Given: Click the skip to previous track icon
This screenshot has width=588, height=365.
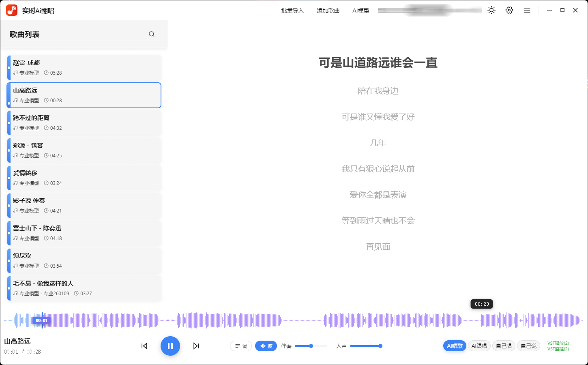Looking at the screenshot, I should tap(144, 346).
